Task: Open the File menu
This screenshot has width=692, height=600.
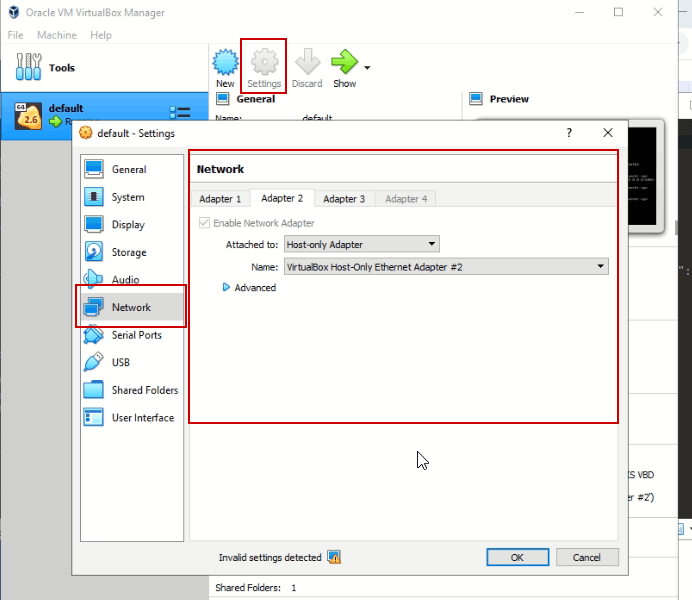Action: [15, 35]
